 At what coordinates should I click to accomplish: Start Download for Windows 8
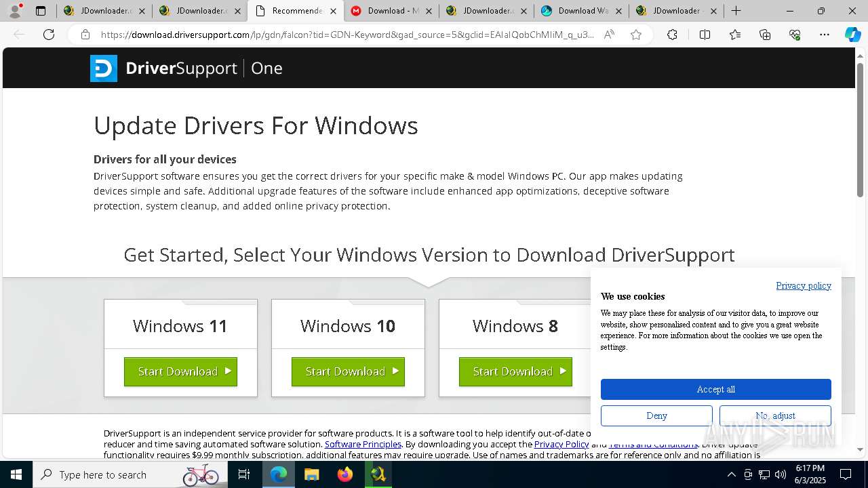point(515,371)
